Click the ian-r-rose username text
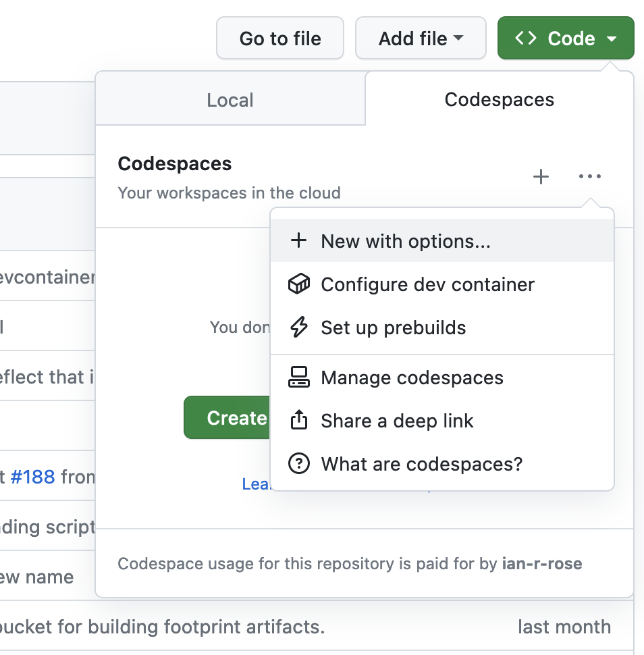644x655 pixels. point(542,564)
